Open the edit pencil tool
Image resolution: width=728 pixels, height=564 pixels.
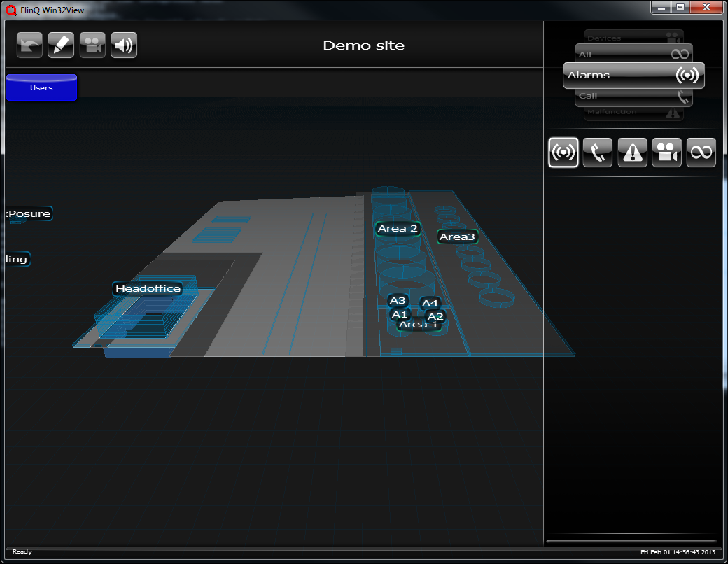(x=62, y=45)
